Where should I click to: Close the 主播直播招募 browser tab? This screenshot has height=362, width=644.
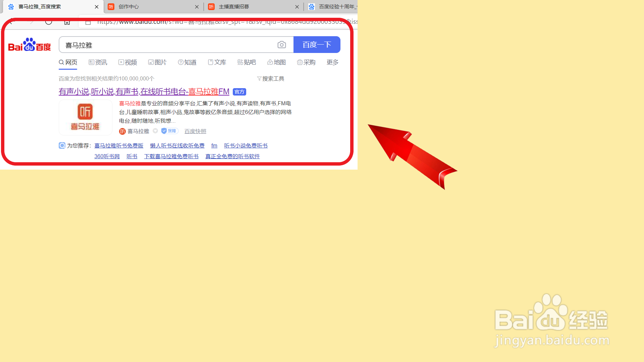click(297, 7)
